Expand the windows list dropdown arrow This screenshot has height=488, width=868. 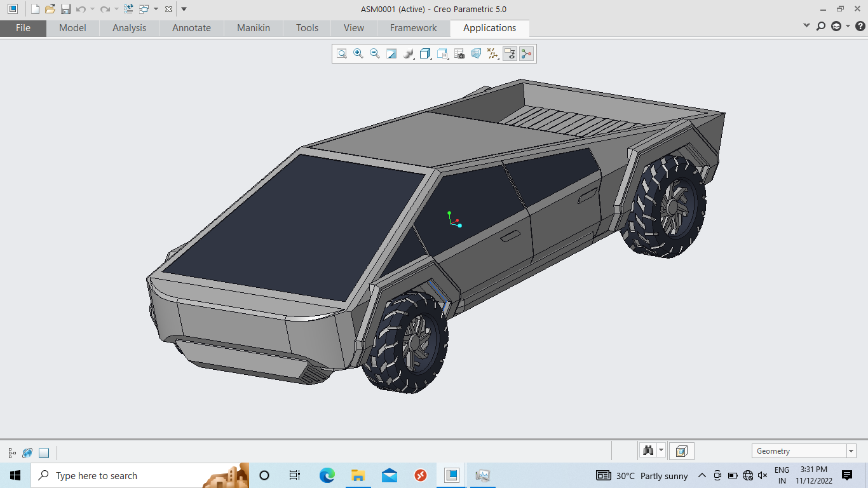(x=156, y=9)
